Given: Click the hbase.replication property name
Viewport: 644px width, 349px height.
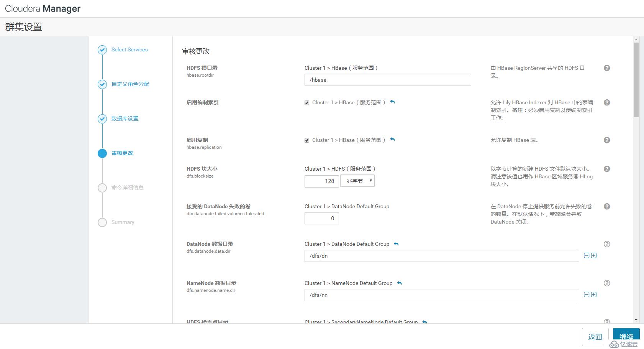Looking at the screenshot, I should 204,147.
